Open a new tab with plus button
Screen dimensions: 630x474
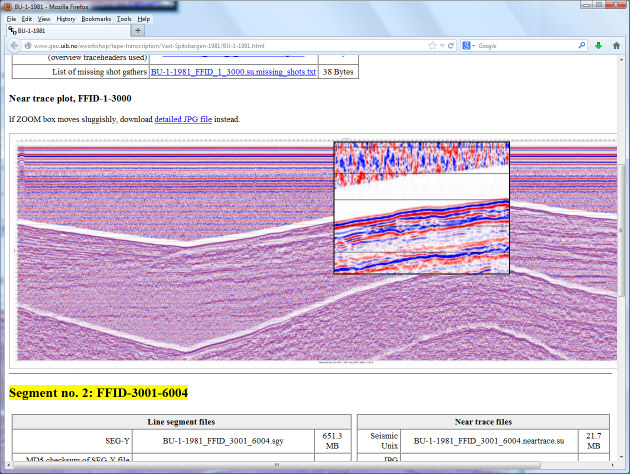[x=137, y=31]
